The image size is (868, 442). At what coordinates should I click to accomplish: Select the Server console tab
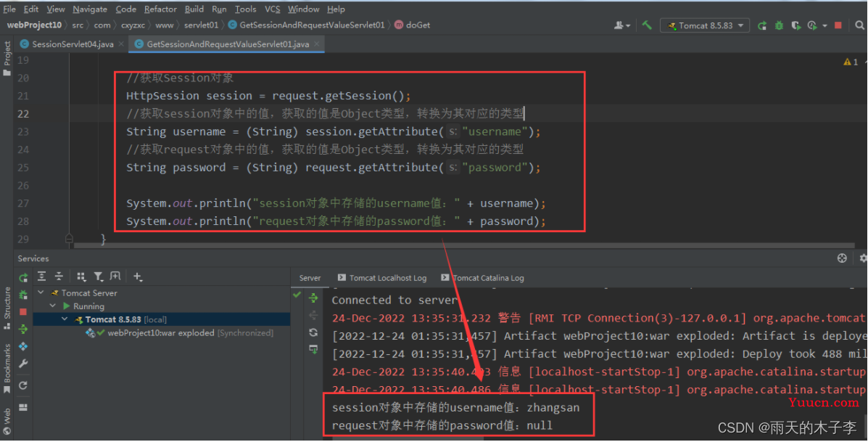coord(310,278)
